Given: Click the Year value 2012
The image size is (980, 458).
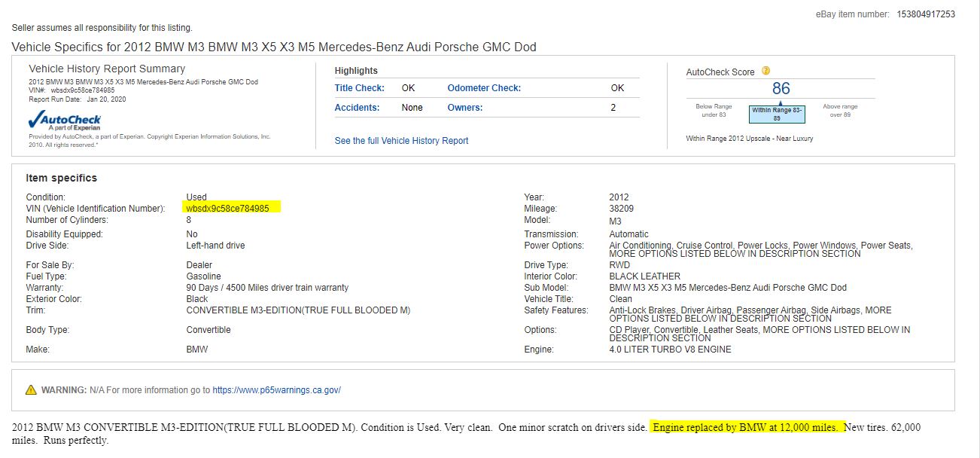Looking at the screenshot, I should click(619, 197).
